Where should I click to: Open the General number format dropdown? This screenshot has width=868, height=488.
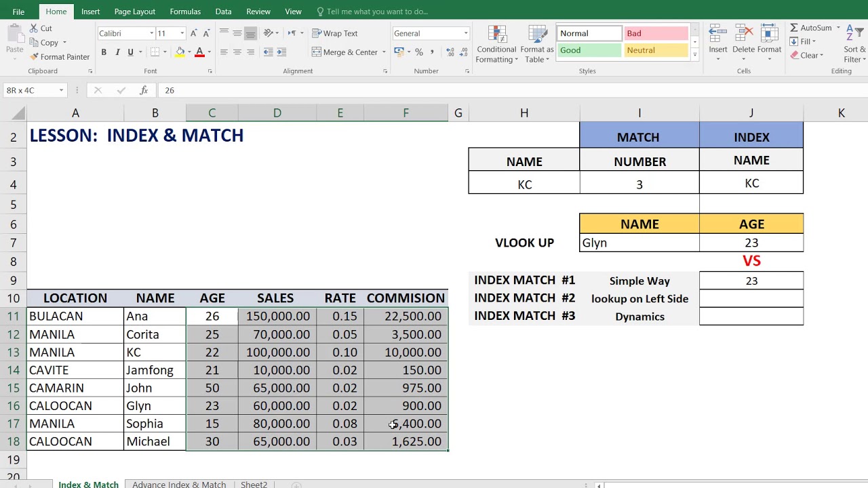[466, 33]
